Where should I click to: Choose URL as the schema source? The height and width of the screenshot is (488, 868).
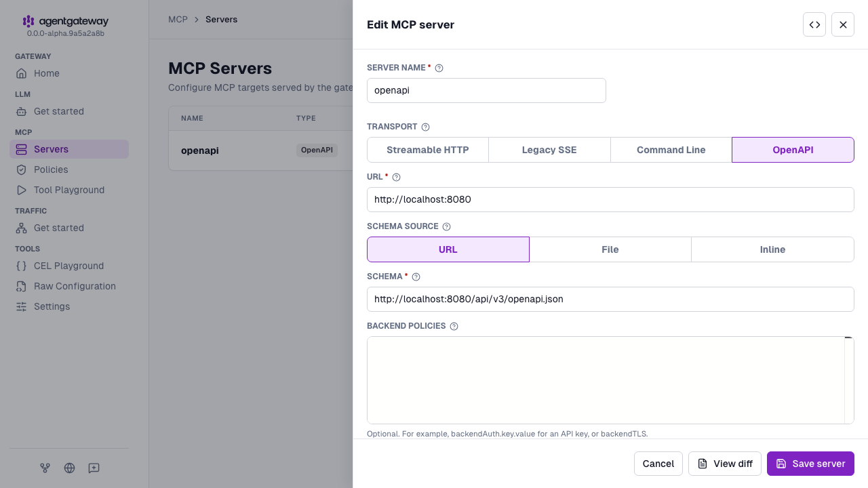[448, 249]
